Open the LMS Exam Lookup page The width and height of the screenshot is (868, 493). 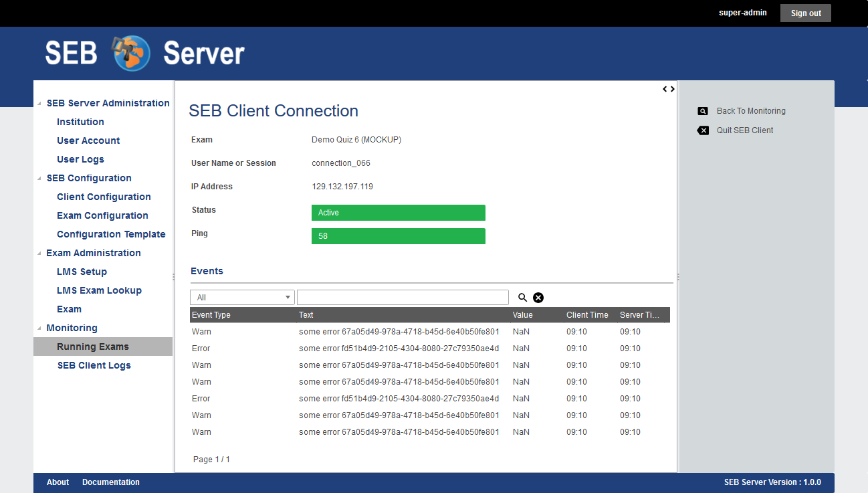(x=99, y=290)
